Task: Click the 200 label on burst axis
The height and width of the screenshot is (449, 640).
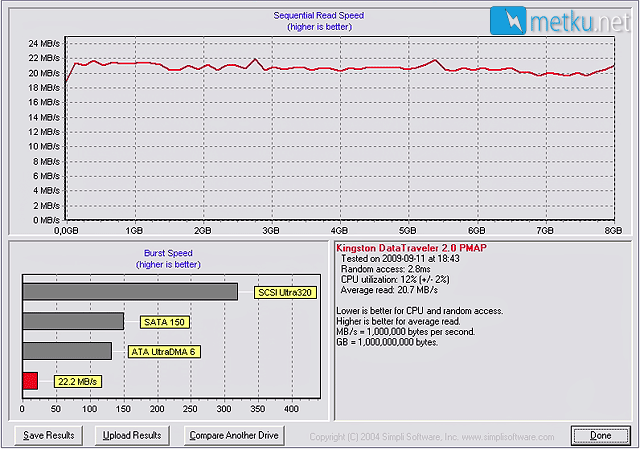Action: 157,409
